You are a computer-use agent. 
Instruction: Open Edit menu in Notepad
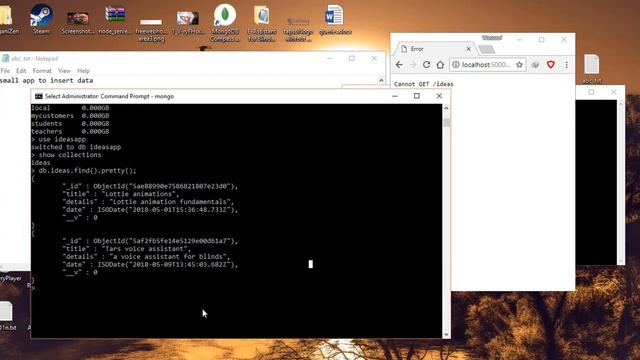click(x=21, y=71)
